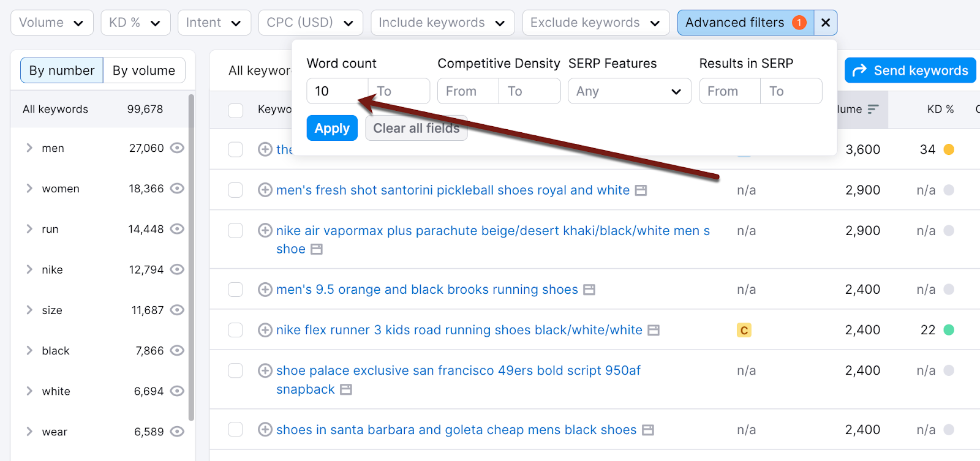Click the commercial intent C badge
Screen dimensions: 980x461
[x=744, y=331]
